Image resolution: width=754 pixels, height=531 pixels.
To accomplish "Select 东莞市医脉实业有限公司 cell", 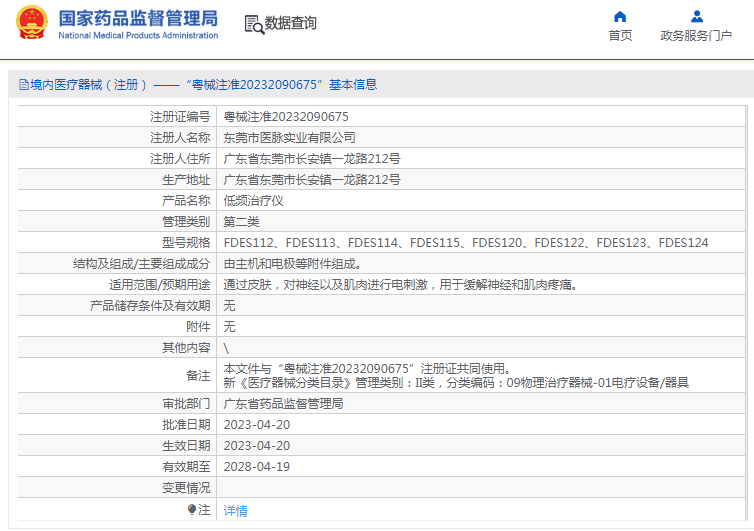I will click(289, 138).
